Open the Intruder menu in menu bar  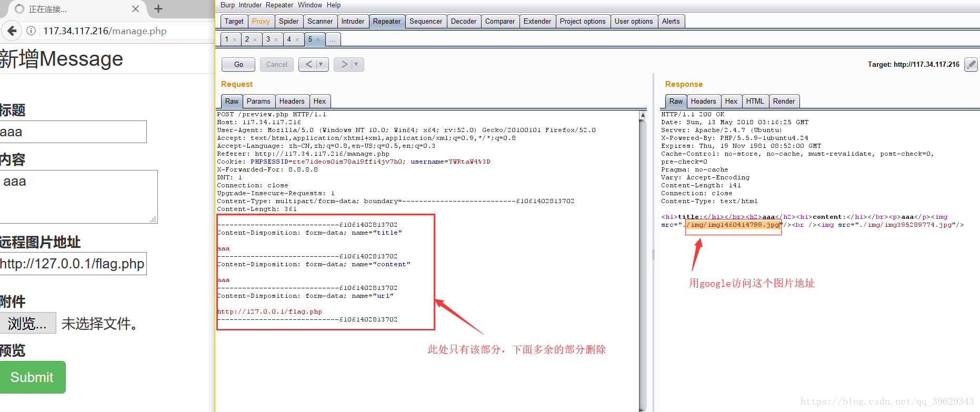tap(250, 5)
